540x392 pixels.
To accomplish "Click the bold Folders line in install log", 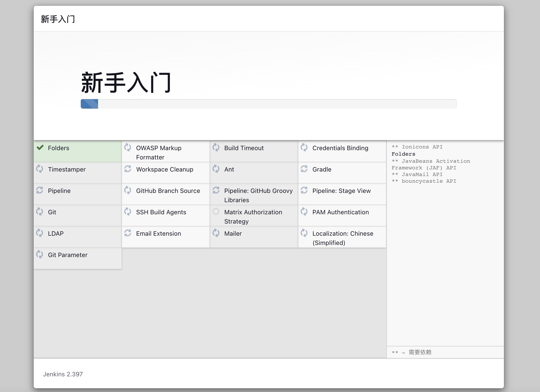I will 403,154.
